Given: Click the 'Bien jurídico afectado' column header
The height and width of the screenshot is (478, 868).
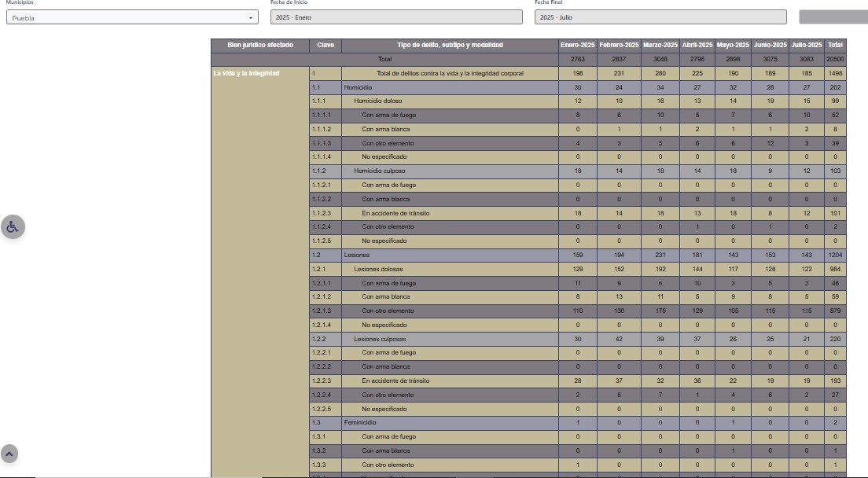Looking at the screenshot, I should click(x=260, y=46).
